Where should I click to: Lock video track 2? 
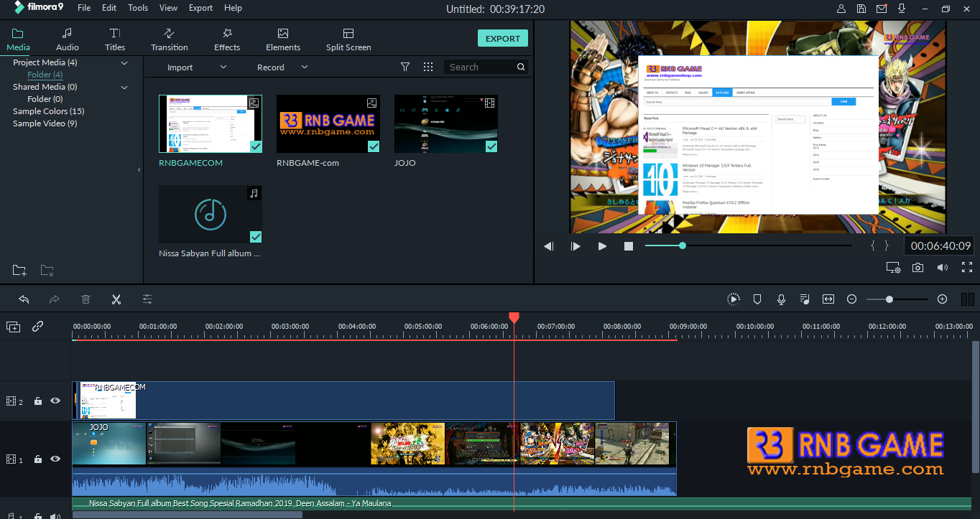pos(38,401)
